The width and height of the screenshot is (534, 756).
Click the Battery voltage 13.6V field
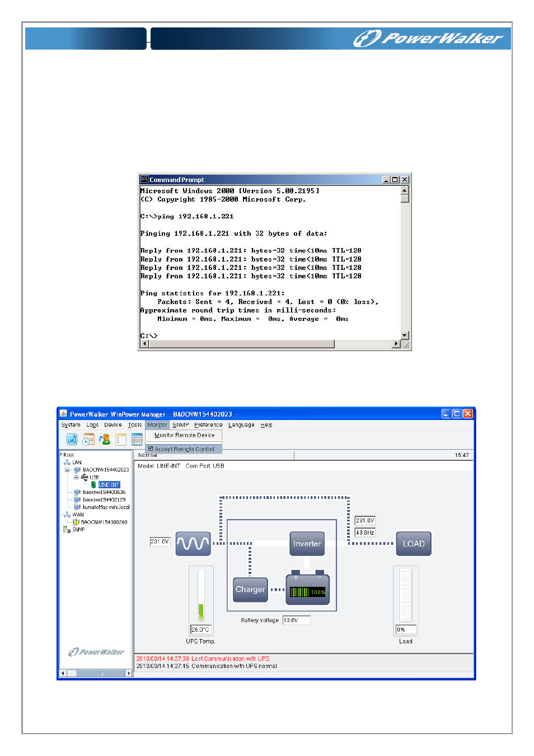tap(296, 620)
